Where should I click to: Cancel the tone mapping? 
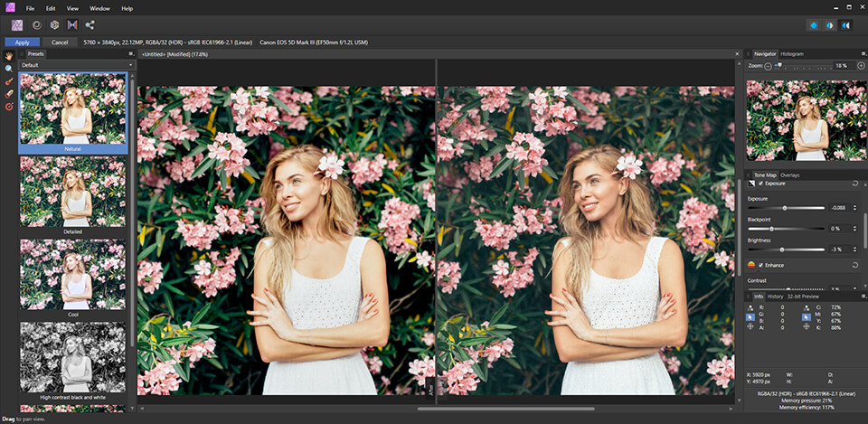pyautogui.click(x=60, y=42)
